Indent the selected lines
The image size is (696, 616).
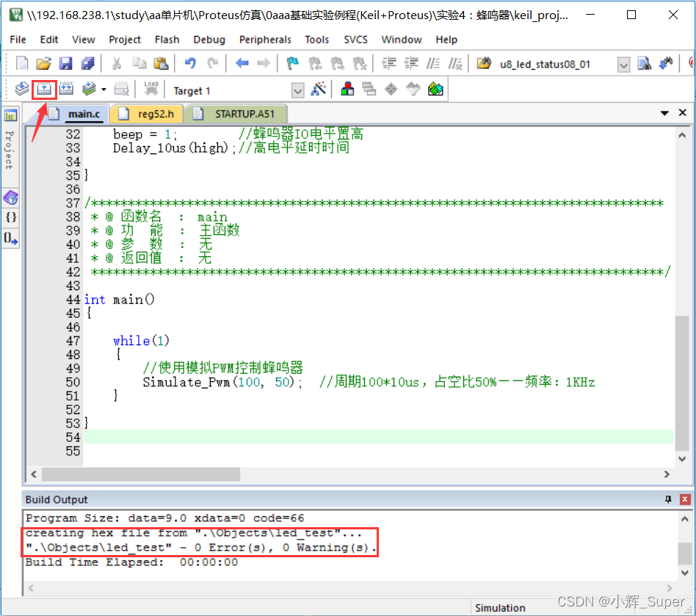(x=389, y=63)
